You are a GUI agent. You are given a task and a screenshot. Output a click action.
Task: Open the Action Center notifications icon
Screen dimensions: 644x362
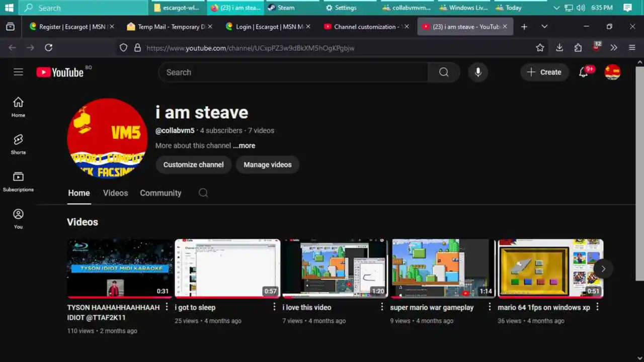tap(627, 8)
